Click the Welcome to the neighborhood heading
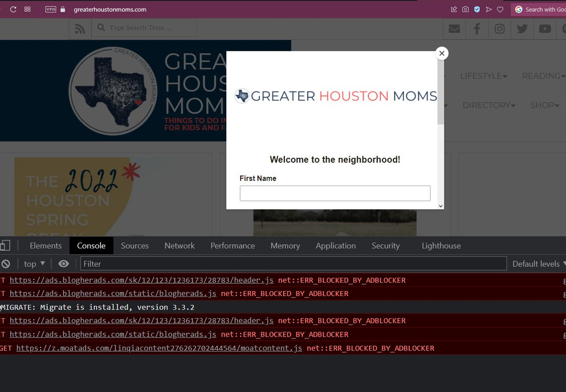The image size is (566, 392). click(335, 160)
